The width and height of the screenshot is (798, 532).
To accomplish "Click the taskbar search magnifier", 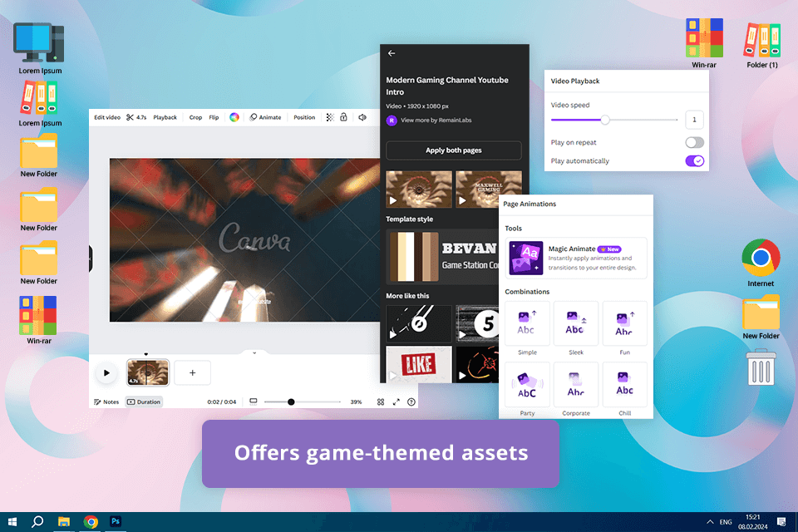I will tap(37, 522).
